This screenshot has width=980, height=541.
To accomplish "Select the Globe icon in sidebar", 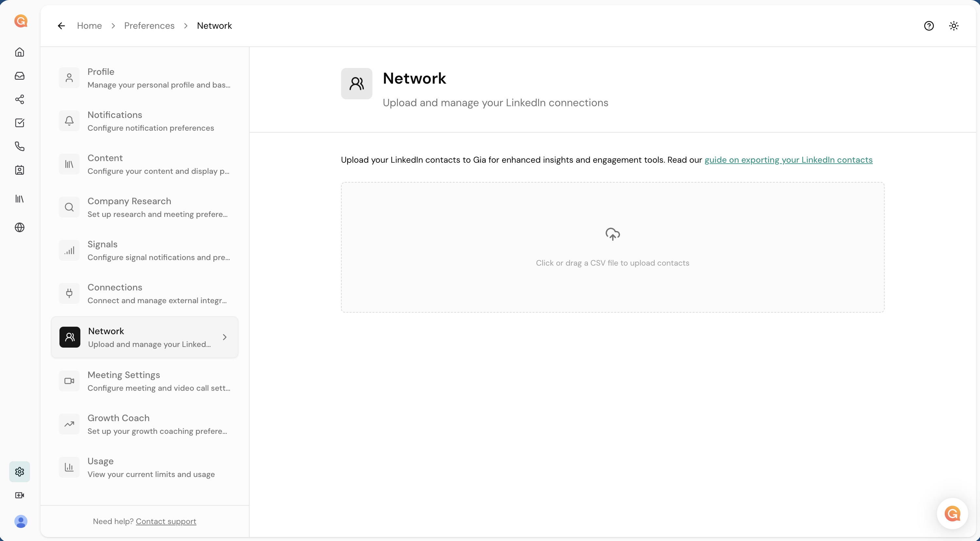I will tap(20, 227).
